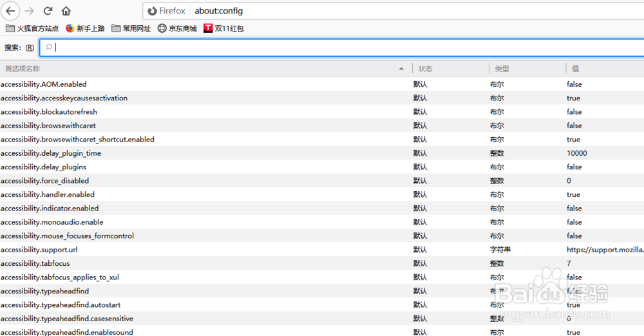Open the 新手上路 bookmark
The width and height of the screenshot is (644, 336).
coord(85,28)
